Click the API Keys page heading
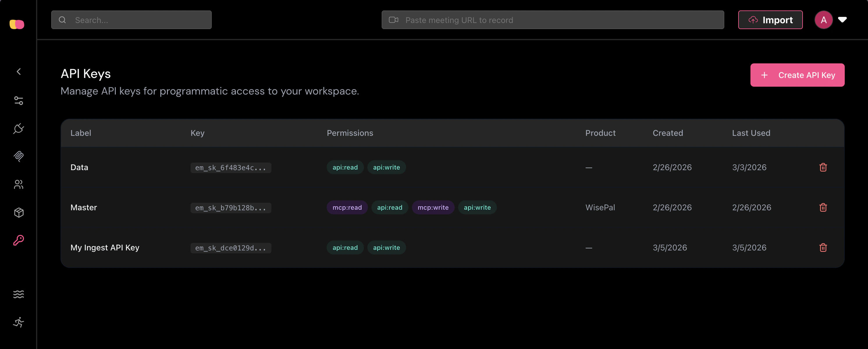This screenshot has width=868, height=349. pos(86,74)
